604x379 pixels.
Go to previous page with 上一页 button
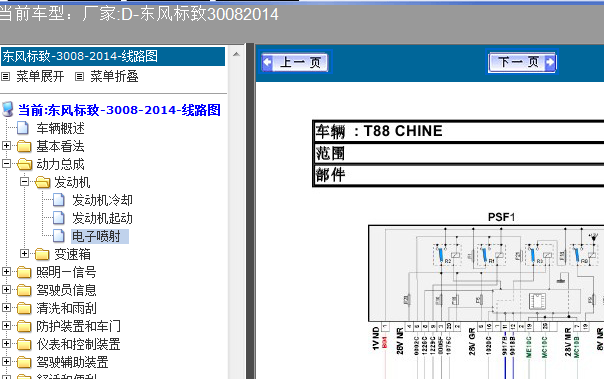(295, 62)
